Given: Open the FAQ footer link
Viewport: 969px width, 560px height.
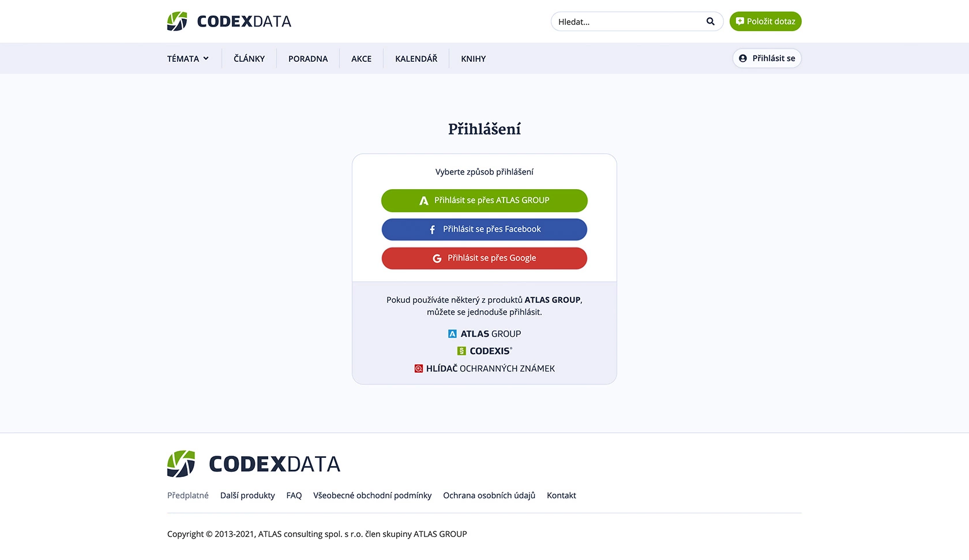Looking at the screenshot, I should [x=294, y=495].
